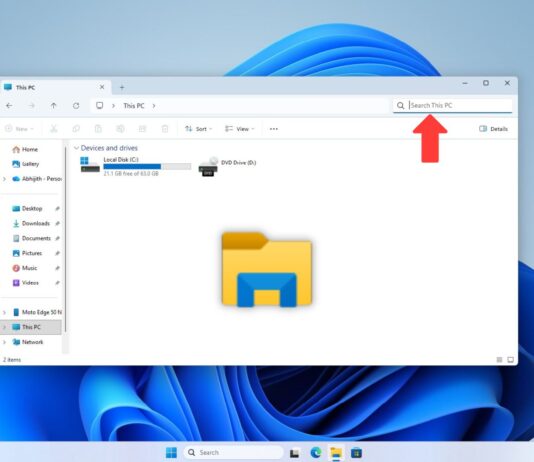Expand the This PC node chevron
Viewport: 534px width, 462px height.
pyautogui.click(x=4, y=327)
